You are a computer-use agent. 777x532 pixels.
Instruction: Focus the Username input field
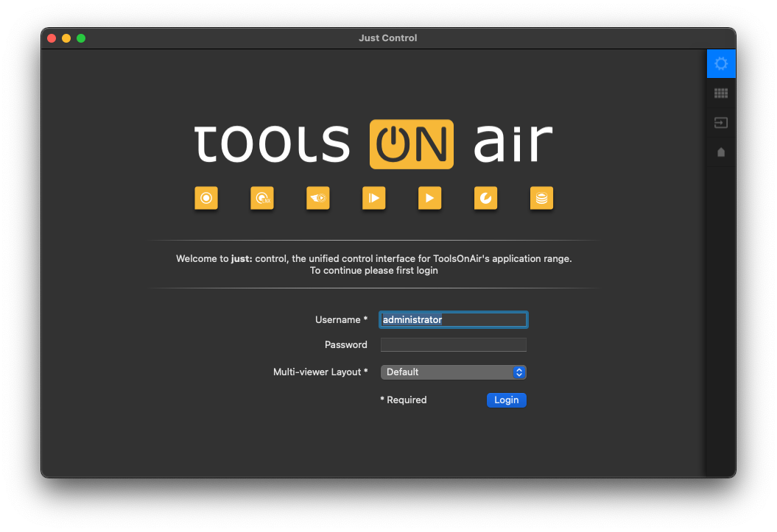(454, 319)
